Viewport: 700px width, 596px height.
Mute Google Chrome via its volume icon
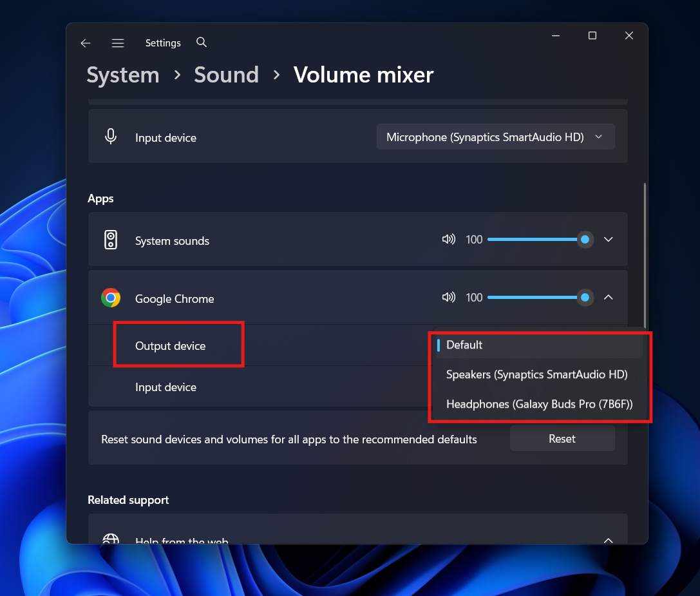tap(448, 297)
